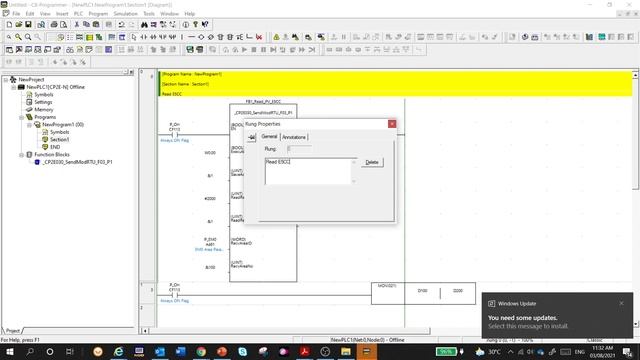
Task: Collapse the Programs tree node
Action: (x=21, y=117)
